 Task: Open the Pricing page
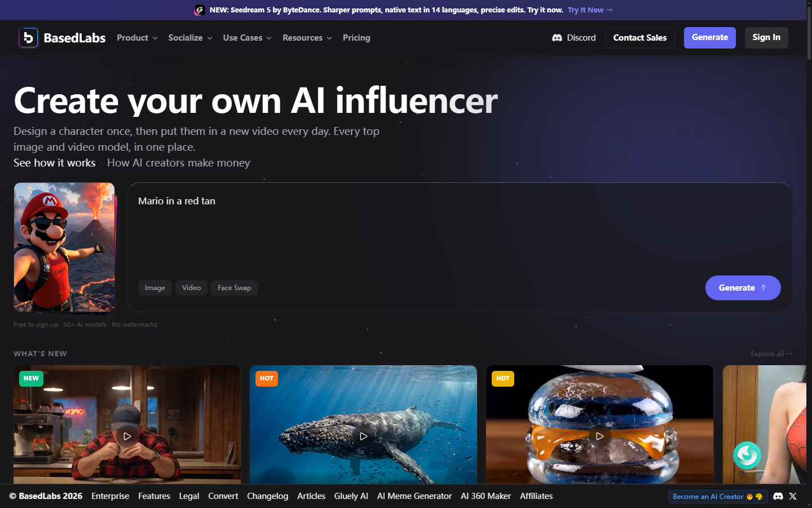point(356,38)
